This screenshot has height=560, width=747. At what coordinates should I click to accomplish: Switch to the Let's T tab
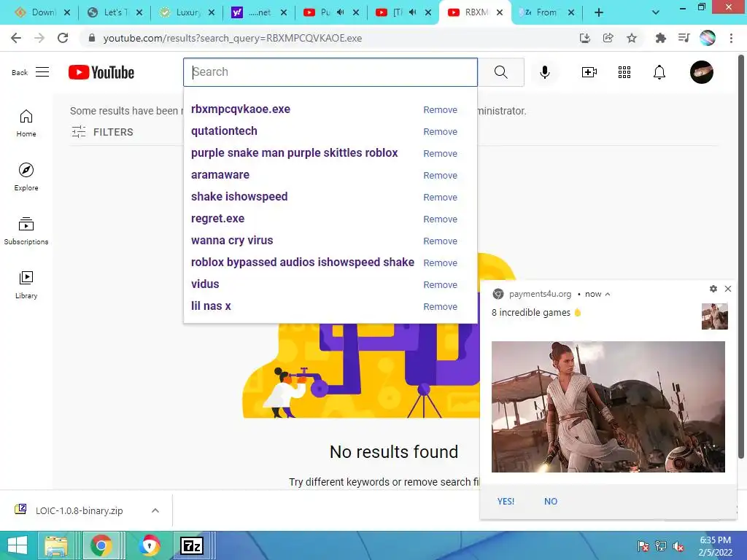115,12
